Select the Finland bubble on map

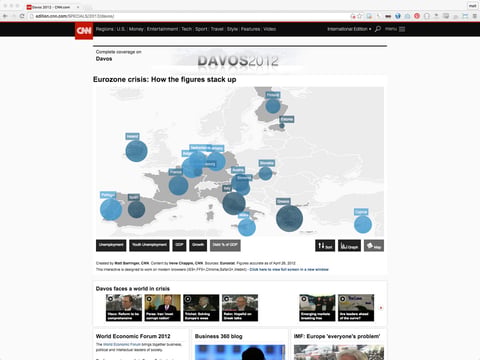point(273,106)
